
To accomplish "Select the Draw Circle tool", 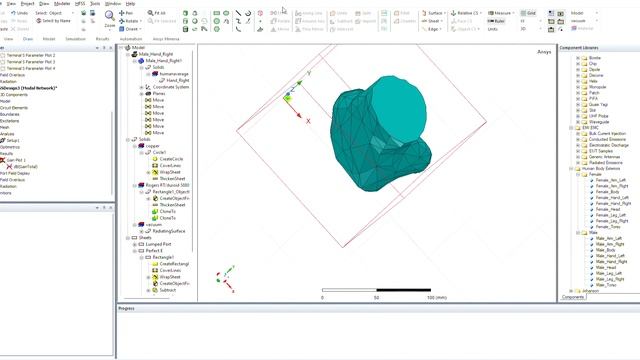I will point(216,21).
